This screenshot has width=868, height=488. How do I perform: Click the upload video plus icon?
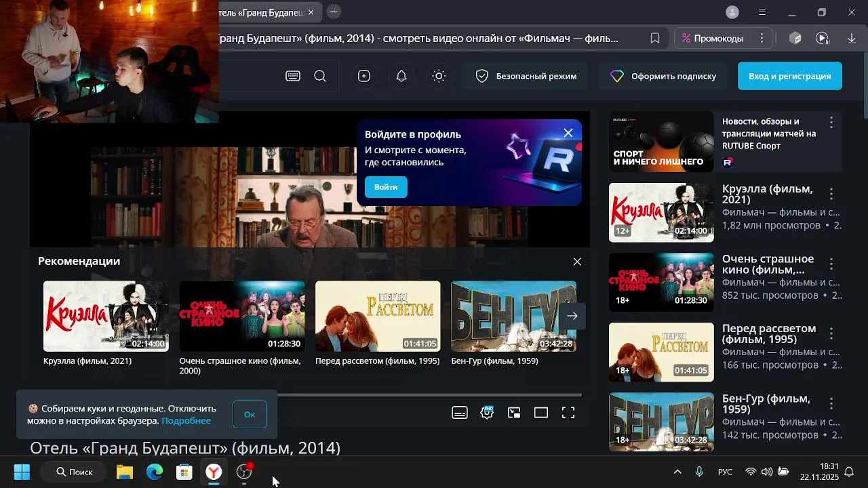[364, 76]
